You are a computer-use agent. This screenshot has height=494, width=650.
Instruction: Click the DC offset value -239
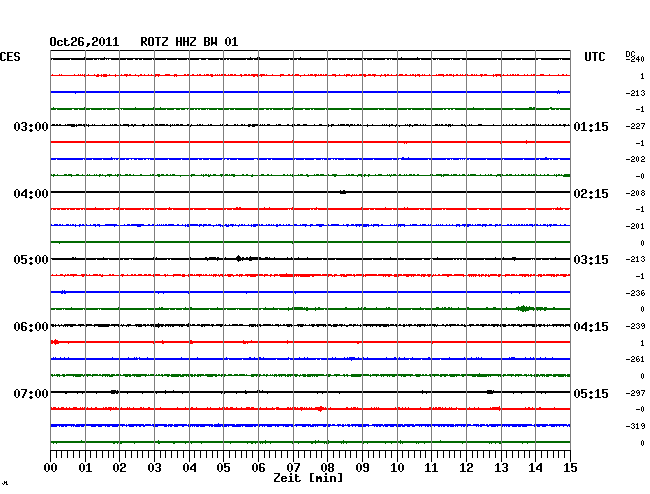pyautogui.click(x=635, y=326)
